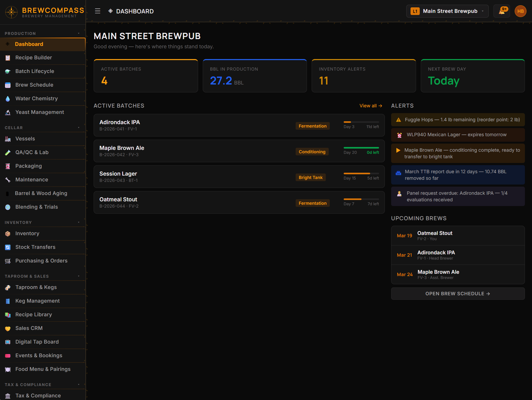Click the View all batches link

(371, 106)
